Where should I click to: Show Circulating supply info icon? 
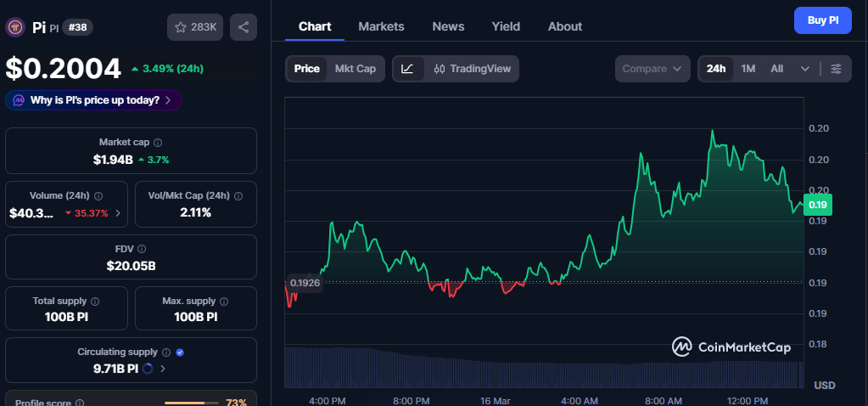[166, 352]
